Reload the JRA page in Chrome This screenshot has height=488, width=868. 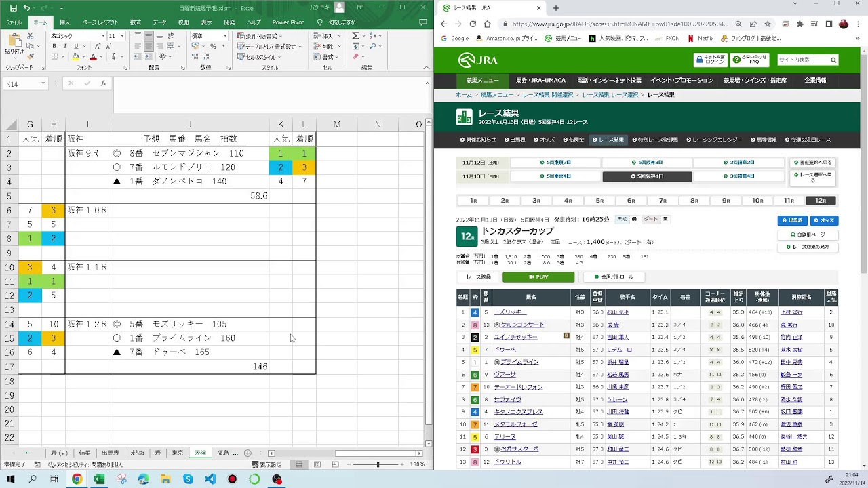pos(473,24)
